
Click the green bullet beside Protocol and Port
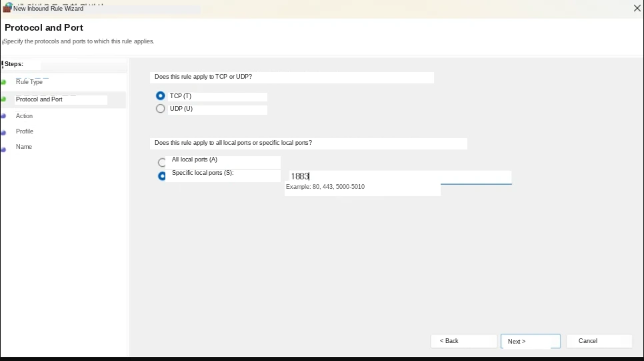(x=4, y=99)
